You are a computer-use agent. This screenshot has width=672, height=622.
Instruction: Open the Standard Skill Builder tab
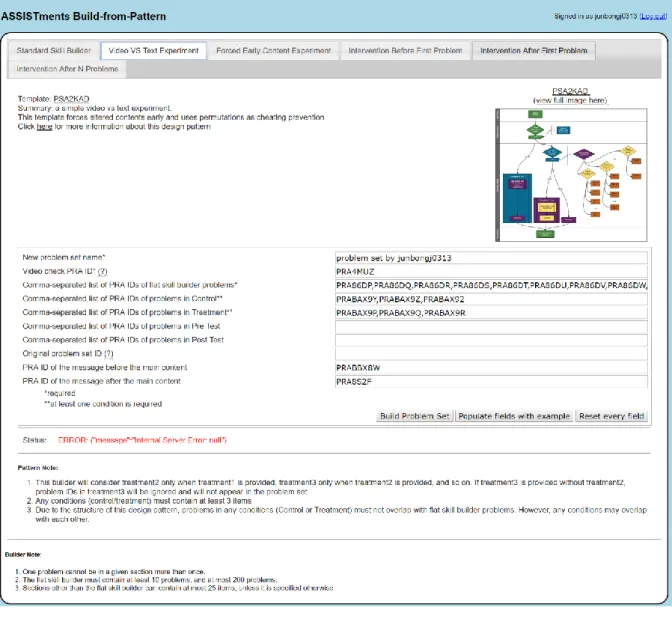[x=54, y=51]
